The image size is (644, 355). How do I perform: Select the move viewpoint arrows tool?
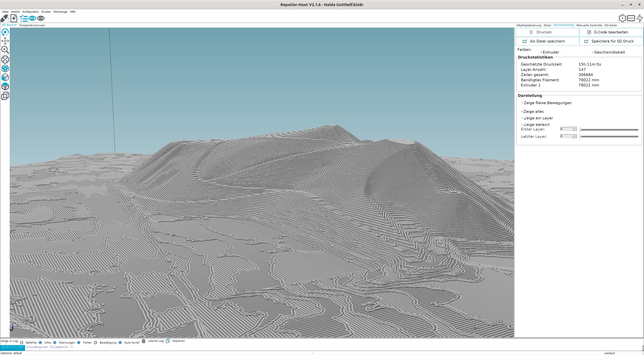(5, 41)
